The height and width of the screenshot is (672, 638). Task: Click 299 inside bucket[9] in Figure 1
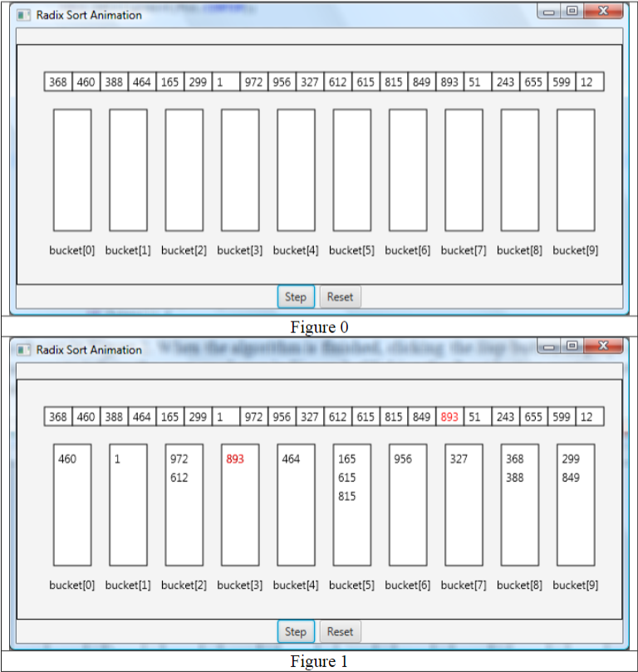(x=571, y=459)
